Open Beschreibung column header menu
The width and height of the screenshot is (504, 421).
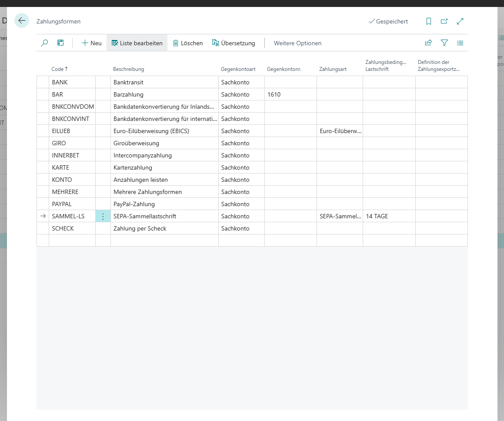(x=129, y=69)
